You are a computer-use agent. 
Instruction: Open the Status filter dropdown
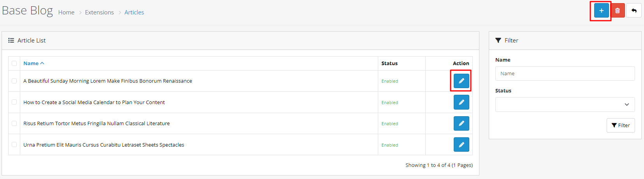coord(565,105)
